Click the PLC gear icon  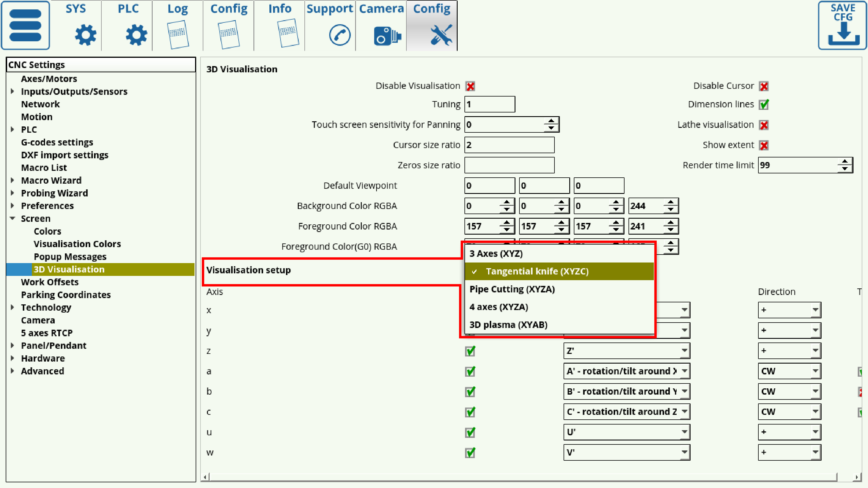tap(136, 35)
